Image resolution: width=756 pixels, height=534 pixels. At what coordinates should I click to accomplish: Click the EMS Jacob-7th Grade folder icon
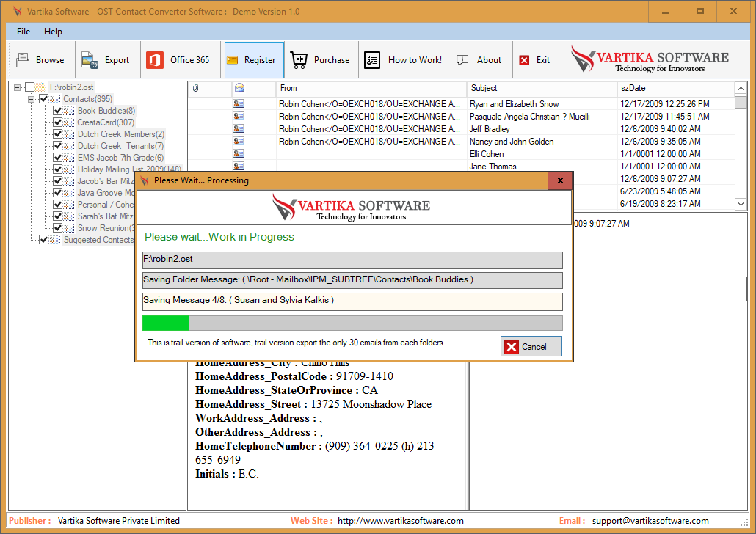click(x=69, y=158)
